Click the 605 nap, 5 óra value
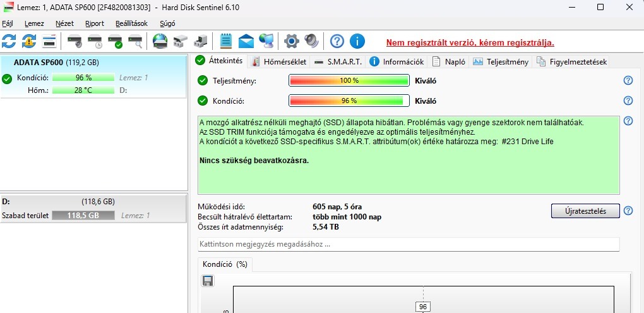The height and width of the screenshot is (313, 644). click(337, 207)
